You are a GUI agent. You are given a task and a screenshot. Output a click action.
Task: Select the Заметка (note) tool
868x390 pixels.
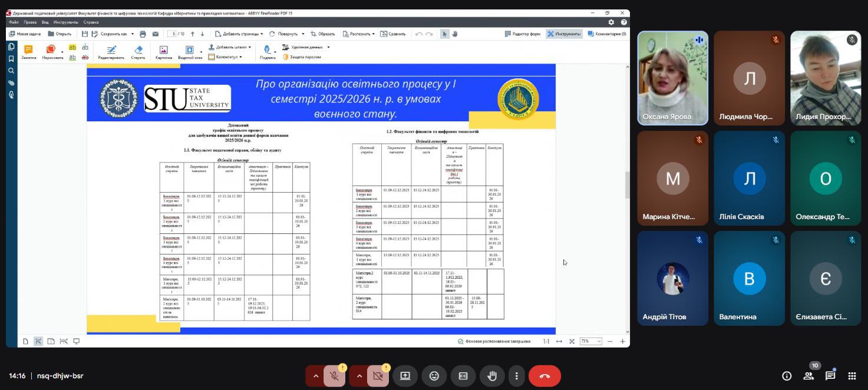(x=28, y=52)
